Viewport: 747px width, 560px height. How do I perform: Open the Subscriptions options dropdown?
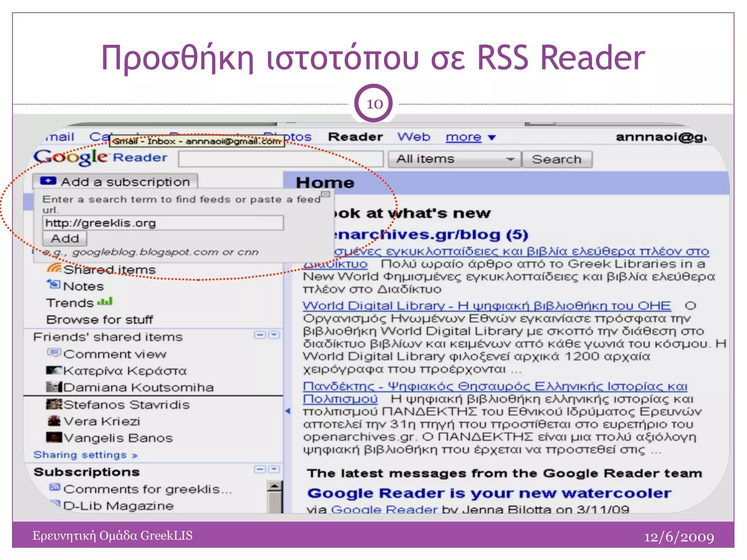pyautogui.click(x=274, y=469)
